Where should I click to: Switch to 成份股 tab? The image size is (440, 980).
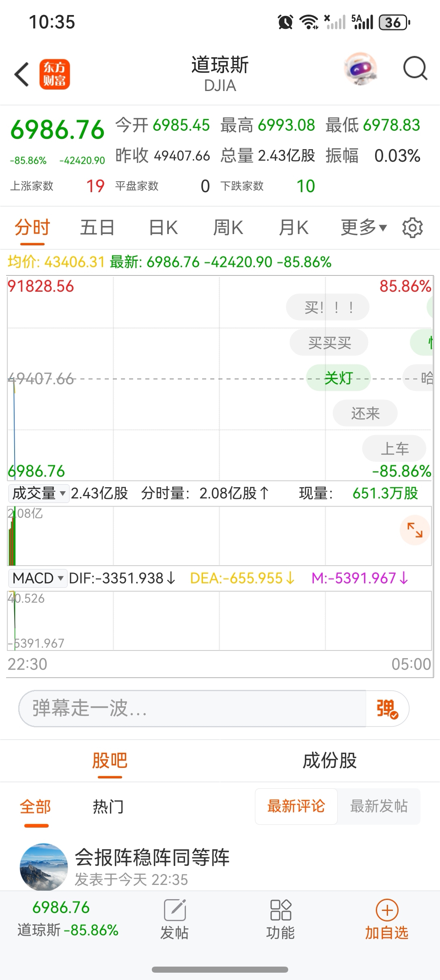pyautogui.click(x=330, y=761)
